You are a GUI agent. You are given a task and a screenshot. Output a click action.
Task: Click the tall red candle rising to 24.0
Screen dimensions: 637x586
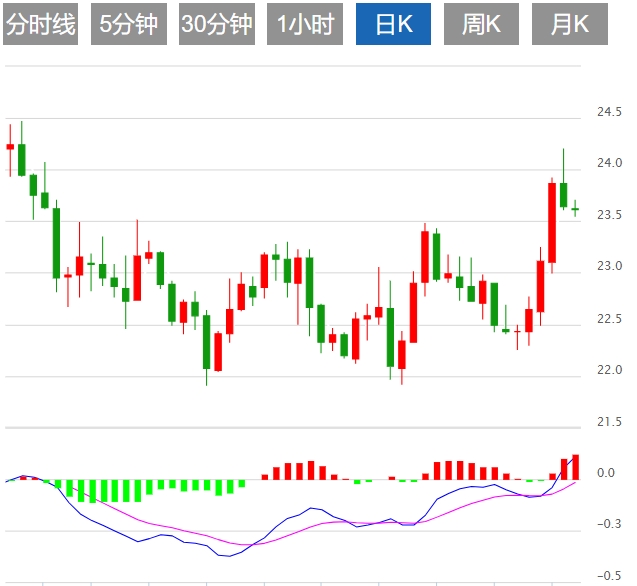click(x=552, y=222)
